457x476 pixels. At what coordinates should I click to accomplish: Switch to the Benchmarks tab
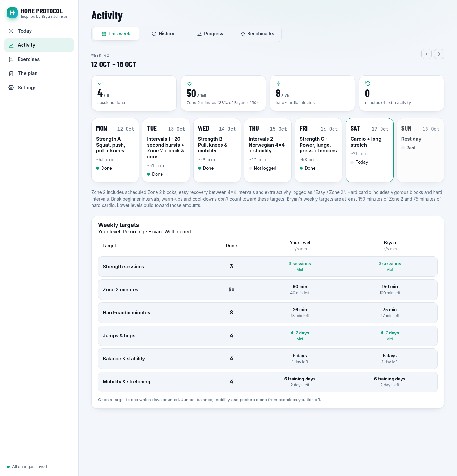click(x=257, y=34)
